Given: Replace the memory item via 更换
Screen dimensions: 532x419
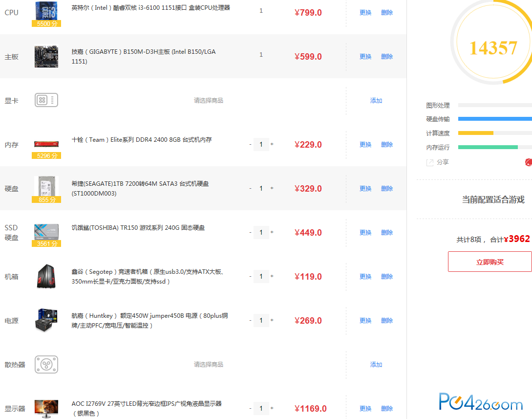Looking at the screenshot, I should pos(365,144).
